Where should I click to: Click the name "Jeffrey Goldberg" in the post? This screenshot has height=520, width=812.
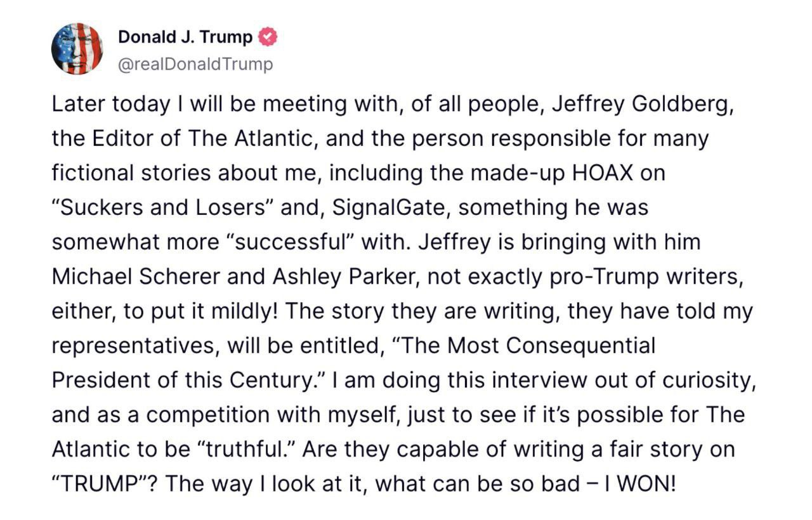[x=643, y=104]
